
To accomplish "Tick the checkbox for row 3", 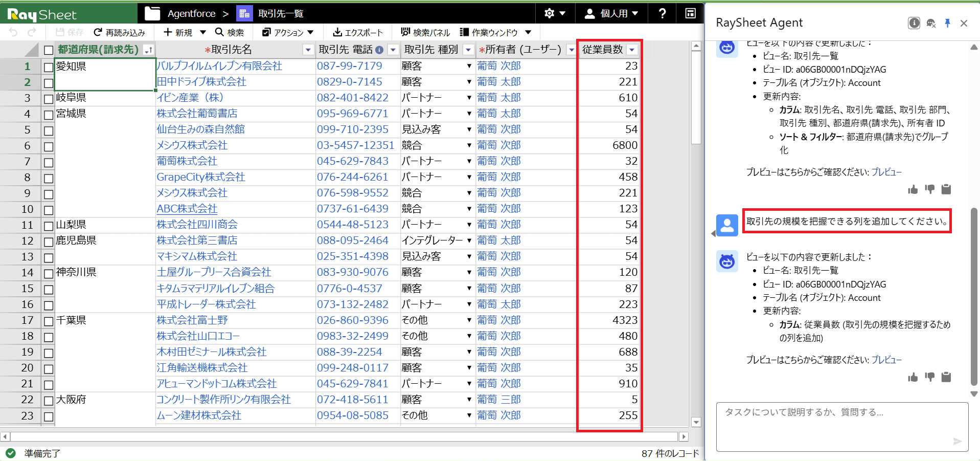I will coord(49,99).
